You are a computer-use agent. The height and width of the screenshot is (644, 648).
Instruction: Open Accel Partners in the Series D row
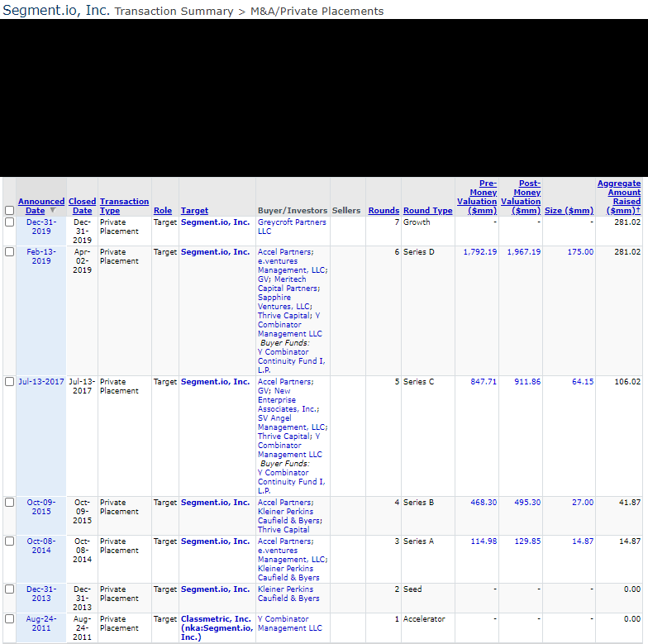click(286, 251)
